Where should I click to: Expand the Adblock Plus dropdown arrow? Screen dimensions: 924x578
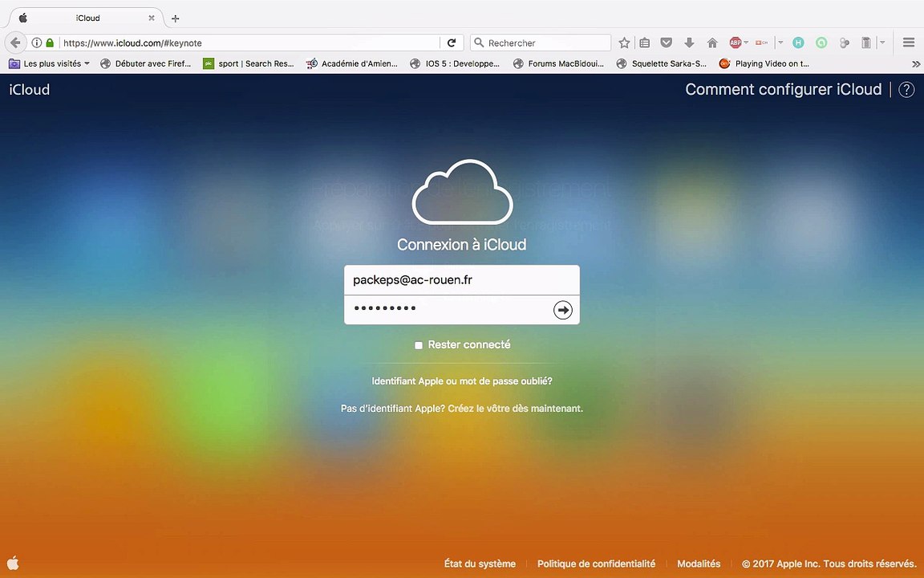[746, 43]
